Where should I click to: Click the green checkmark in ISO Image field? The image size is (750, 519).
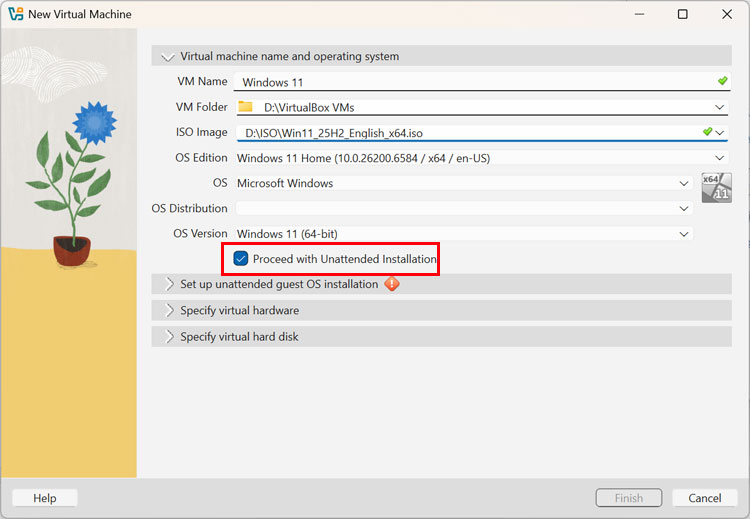[707, 132]
